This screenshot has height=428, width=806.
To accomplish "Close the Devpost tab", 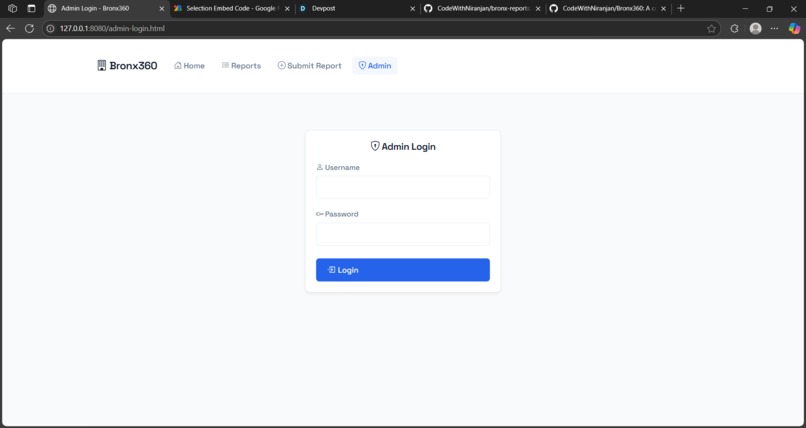I will 412,9.
